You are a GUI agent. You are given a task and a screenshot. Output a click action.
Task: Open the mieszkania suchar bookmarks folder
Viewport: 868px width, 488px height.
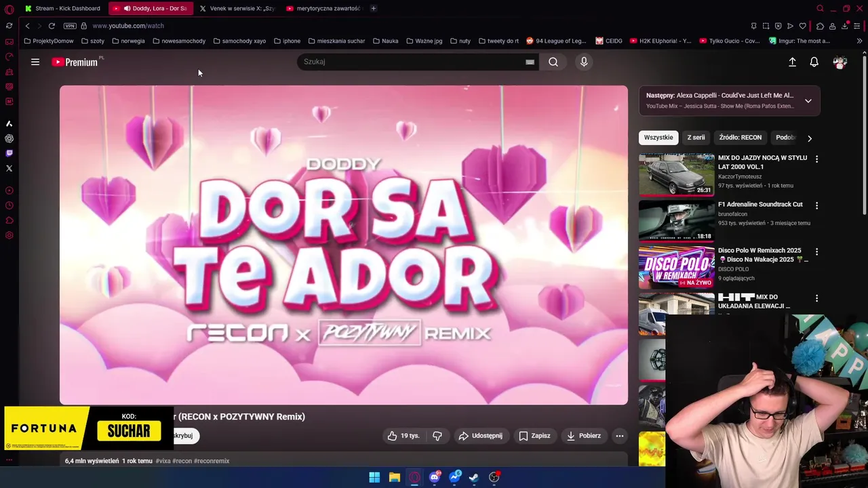tap(336, 41)
